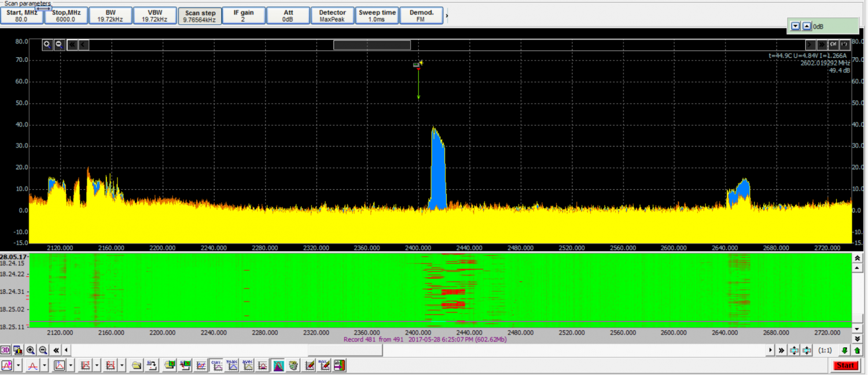Image resolution: width=868 pixels, height=375 pixels.
Task: Click the zoom in magnifier in bottom toolbar
Action: (31, 350)
